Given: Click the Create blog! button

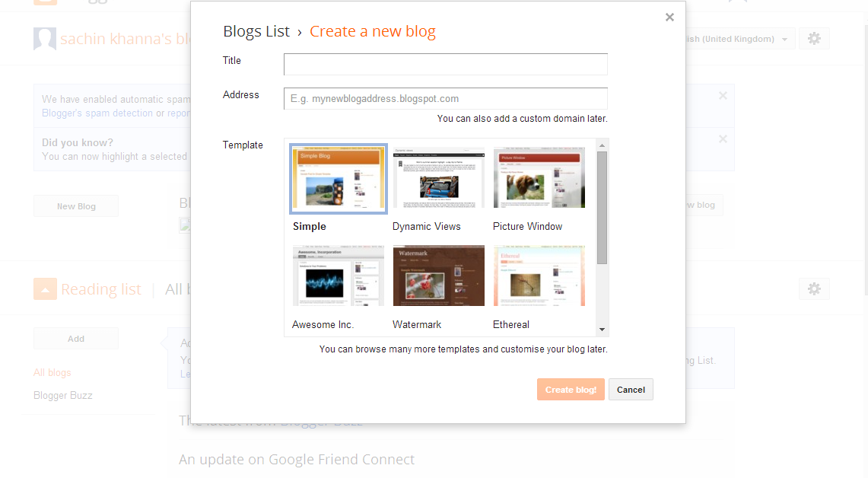Looking at the screenshot, I should [x=571, y=390].
